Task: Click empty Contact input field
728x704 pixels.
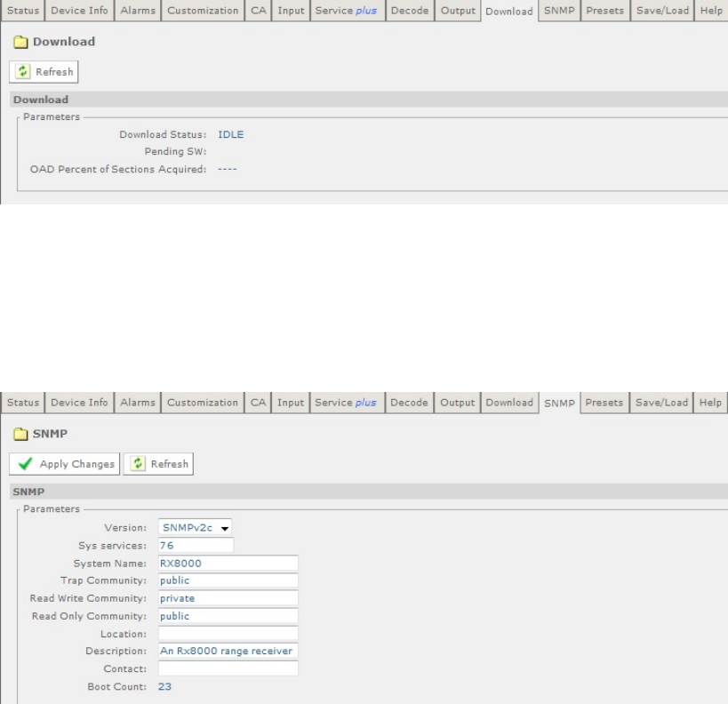Action: [228, 668]
